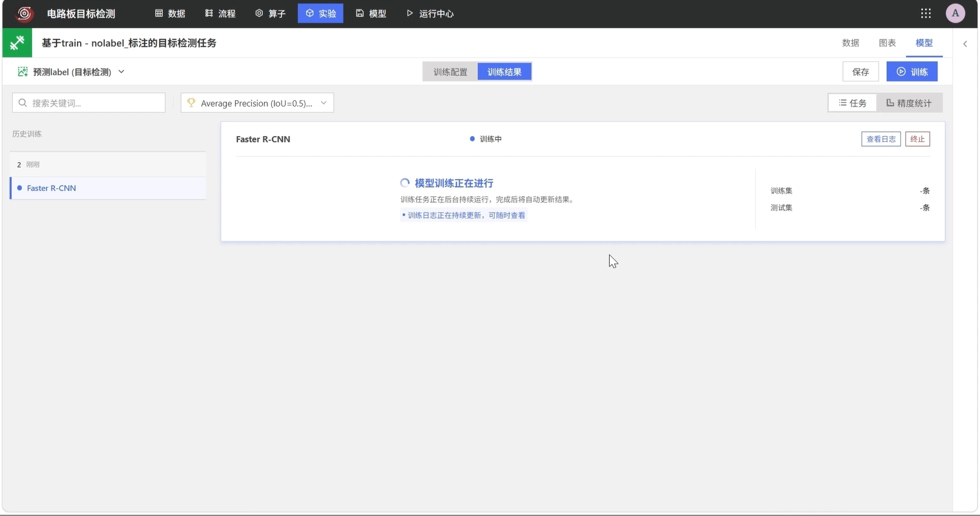Screen dimensions: 980x516
Task: Click the search magnifier icon
Action: point(23,103)
